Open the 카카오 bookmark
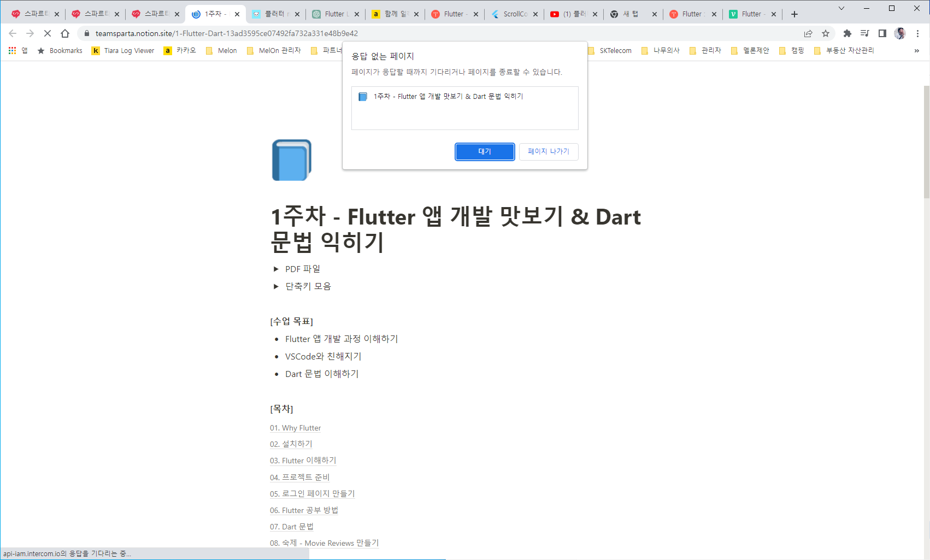This screenshot has height=560, width=930. [180, 50]
